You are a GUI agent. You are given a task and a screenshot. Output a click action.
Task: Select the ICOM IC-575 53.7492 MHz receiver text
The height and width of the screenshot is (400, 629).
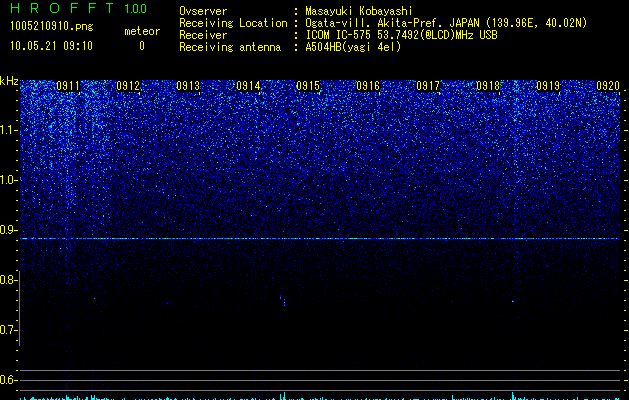401,35
